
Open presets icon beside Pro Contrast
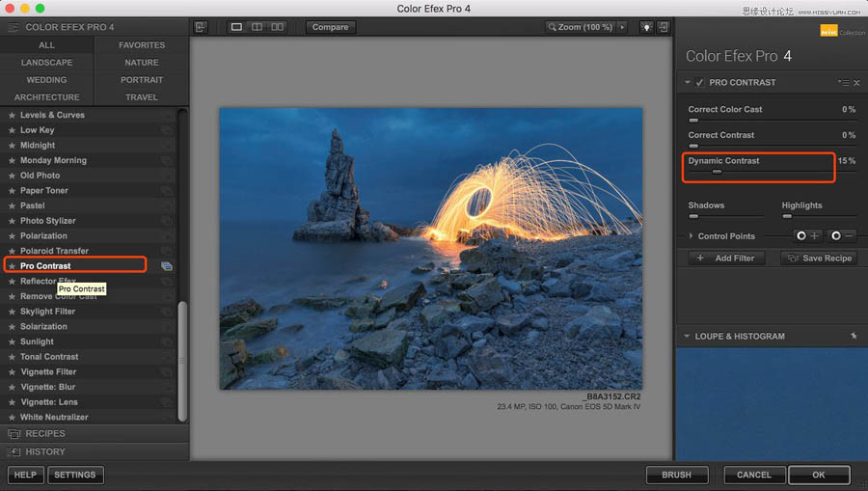click(167, 266)
